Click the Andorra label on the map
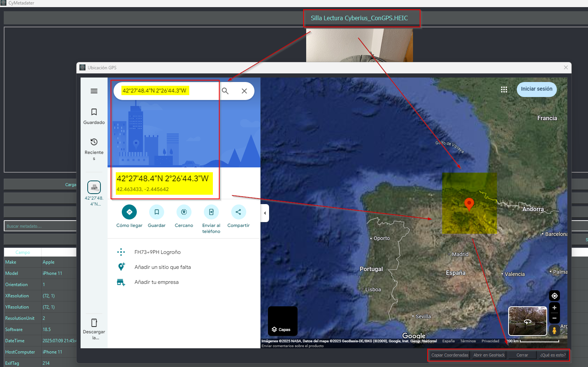This screenshot has height=367, width=588. [x=533, y=209]
